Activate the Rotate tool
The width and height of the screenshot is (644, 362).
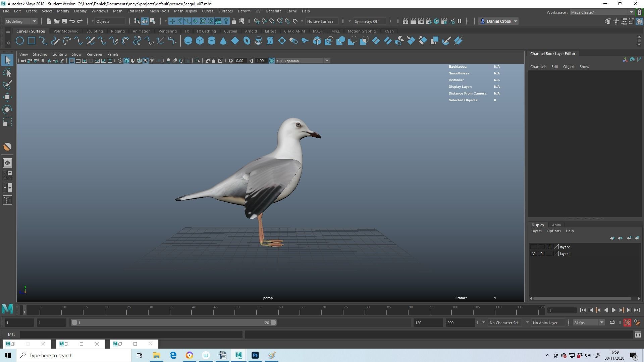click(7, 110)
